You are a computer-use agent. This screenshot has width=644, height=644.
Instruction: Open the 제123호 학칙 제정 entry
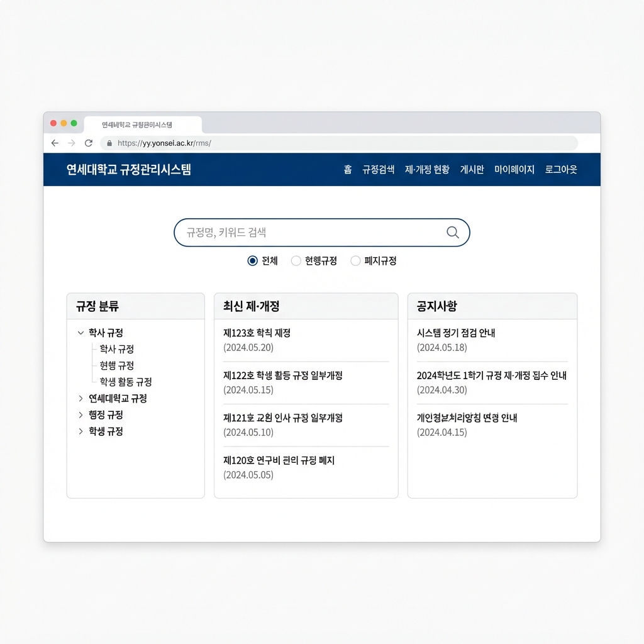pyautogui.click(x=257, y=333)
